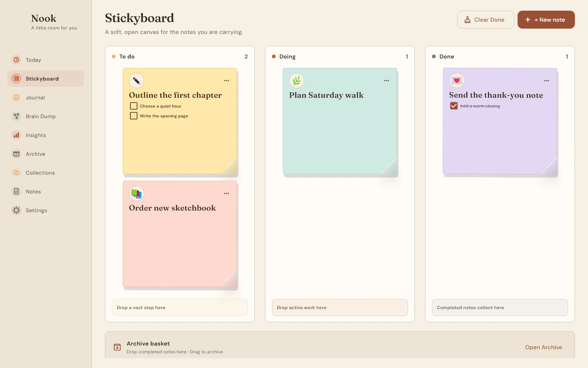Image resolution: width=588 pixels, height=368 pixels.
Task: Navigate to Insights
Action: [x=46, y=135]
